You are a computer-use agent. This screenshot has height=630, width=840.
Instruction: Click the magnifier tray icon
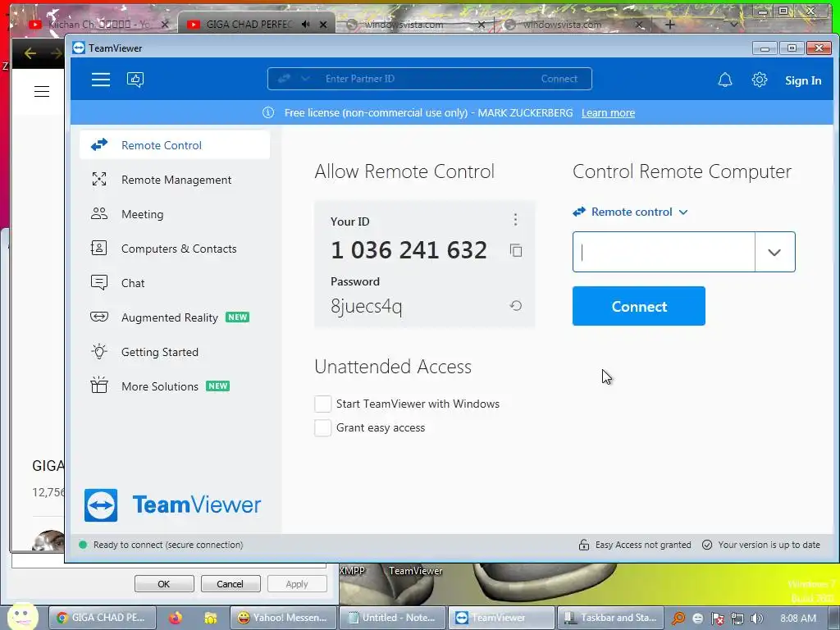(678, 619)
